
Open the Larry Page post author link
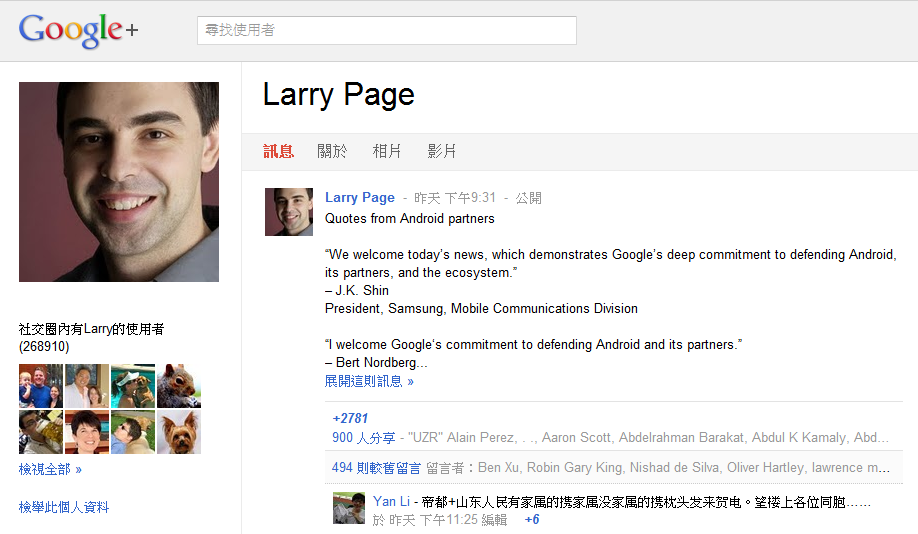pyautogui.click(x=359, y=198)
